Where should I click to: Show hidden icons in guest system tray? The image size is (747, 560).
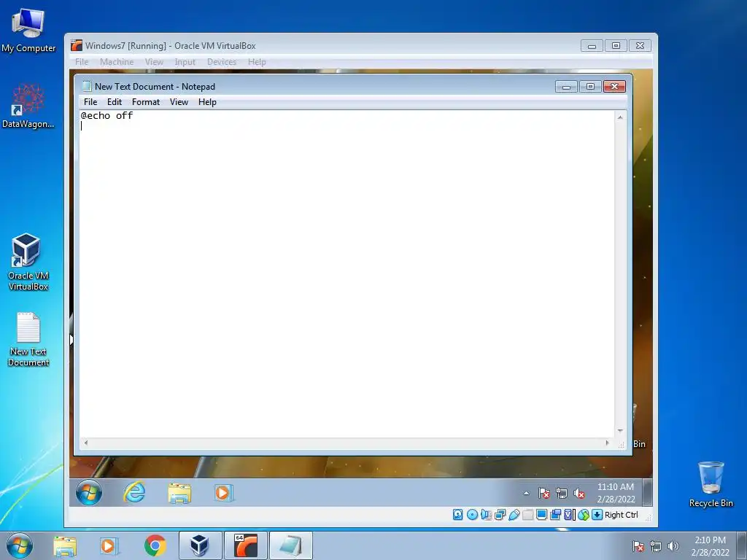(527, 494)
